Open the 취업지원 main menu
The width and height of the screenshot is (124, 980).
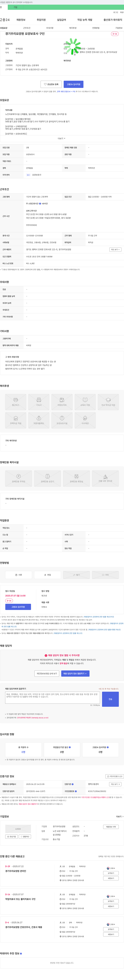point(41,20)
